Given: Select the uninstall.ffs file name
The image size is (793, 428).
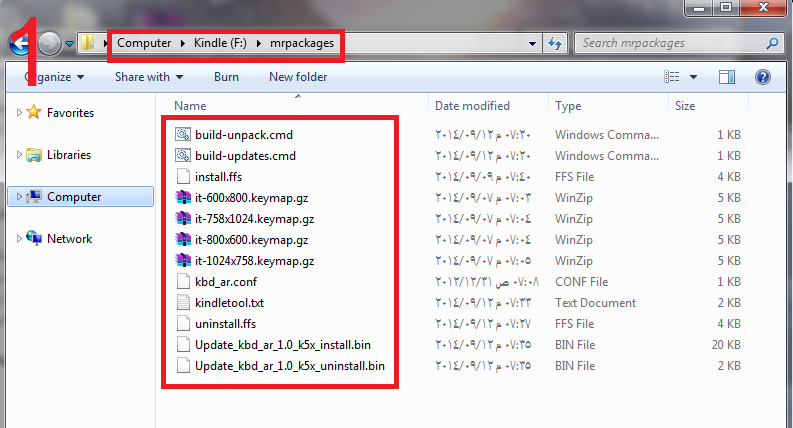Looking at the screenshot, I should coord(226,323).
